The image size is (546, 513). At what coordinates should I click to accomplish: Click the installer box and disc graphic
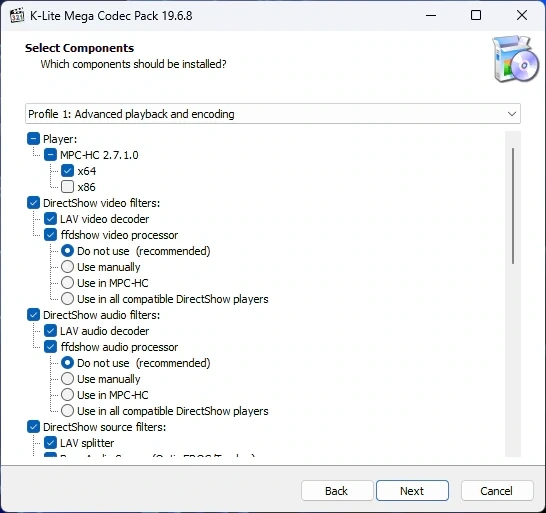515,59
